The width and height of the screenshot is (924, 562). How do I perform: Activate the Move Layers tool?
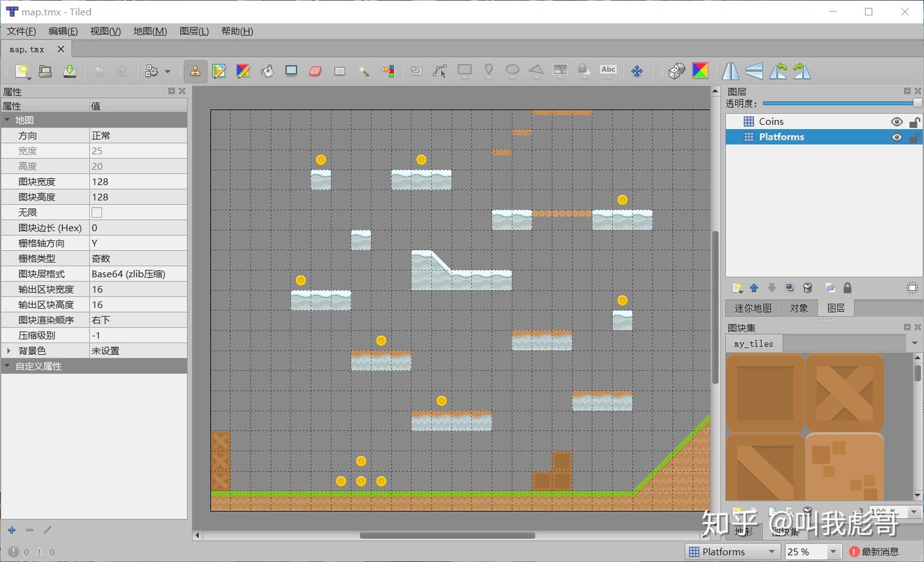[637, 71]
